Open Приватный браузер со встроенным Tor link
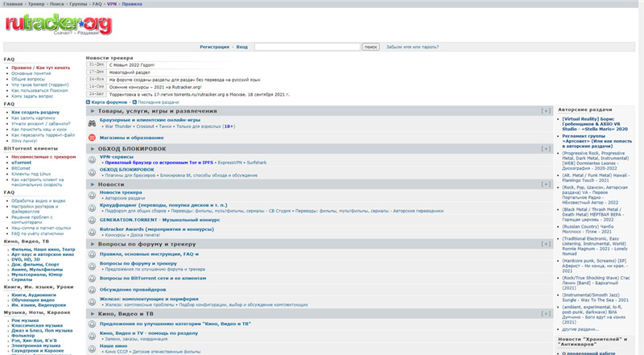The width and height of the screenshot is (644, 355). tap(159, 163)
